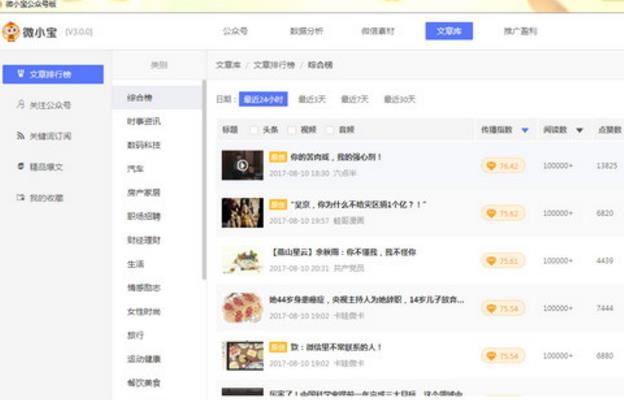This screenshot has width=624, height=400.
Task: Click thumbnail of the 她44岁身患癌症 article
Action: (242, 308)
